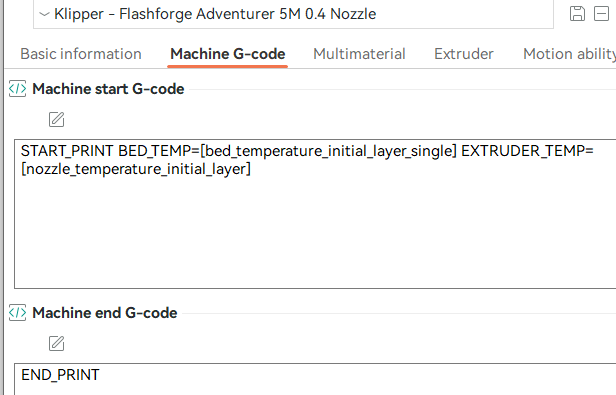
Task: Expand the printer preset chevron arrow
Action: click(x=45, y=14)
